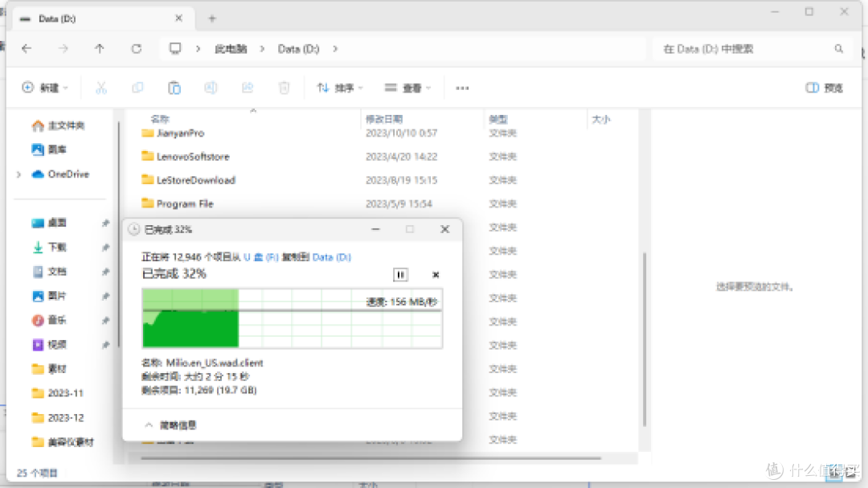
Task: Open 桌面 Desktop in quick access
Action: point(49,223)
